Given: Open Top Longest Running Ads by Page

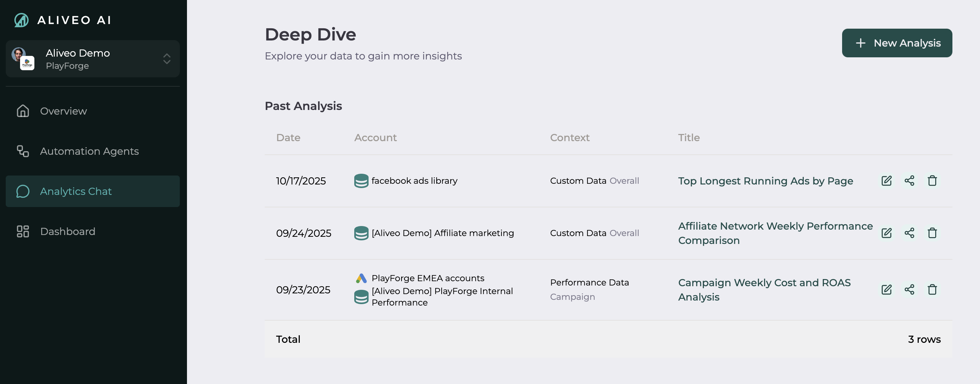Looking at the screenshot, I should (x=765, y=181).
